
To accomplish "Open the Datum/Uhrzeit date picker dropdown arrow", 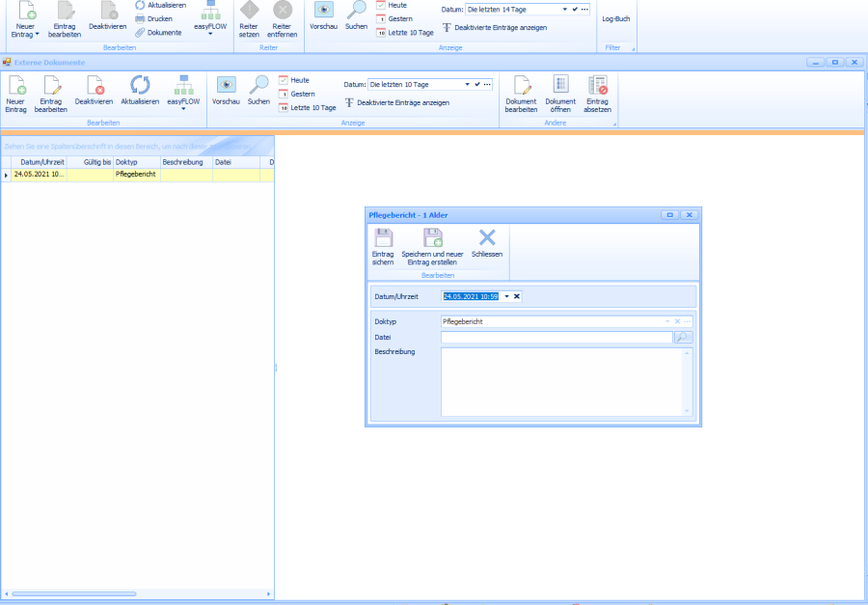I will coord(506,296).
